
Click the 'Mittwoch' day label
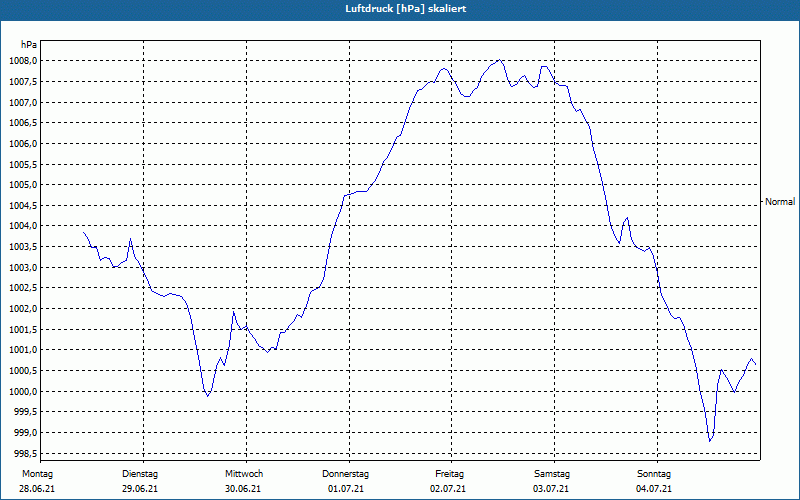244,474
